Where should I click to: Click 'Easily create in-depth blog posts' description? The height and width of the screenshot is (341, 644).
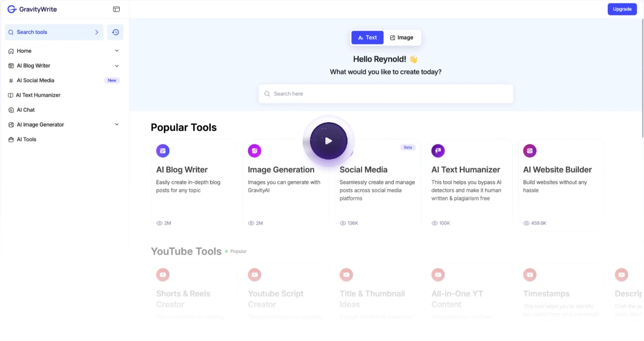(x=188, y=187)
